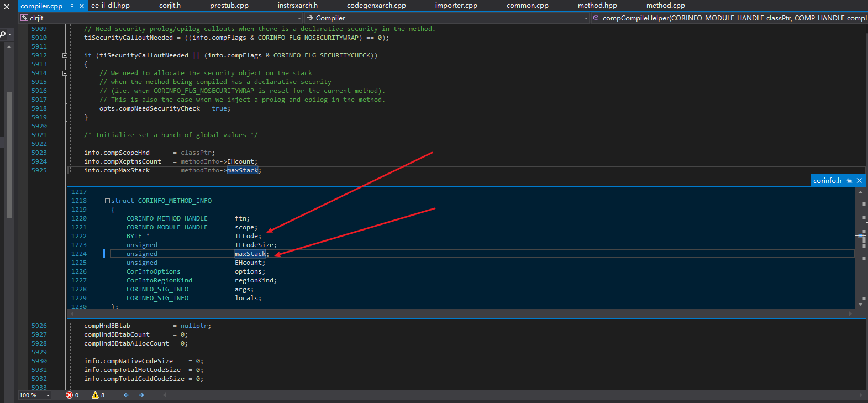Promote corinfo.h peek to document tab
The height and width of the screenshot is (403, 868).
coord(849,181)
